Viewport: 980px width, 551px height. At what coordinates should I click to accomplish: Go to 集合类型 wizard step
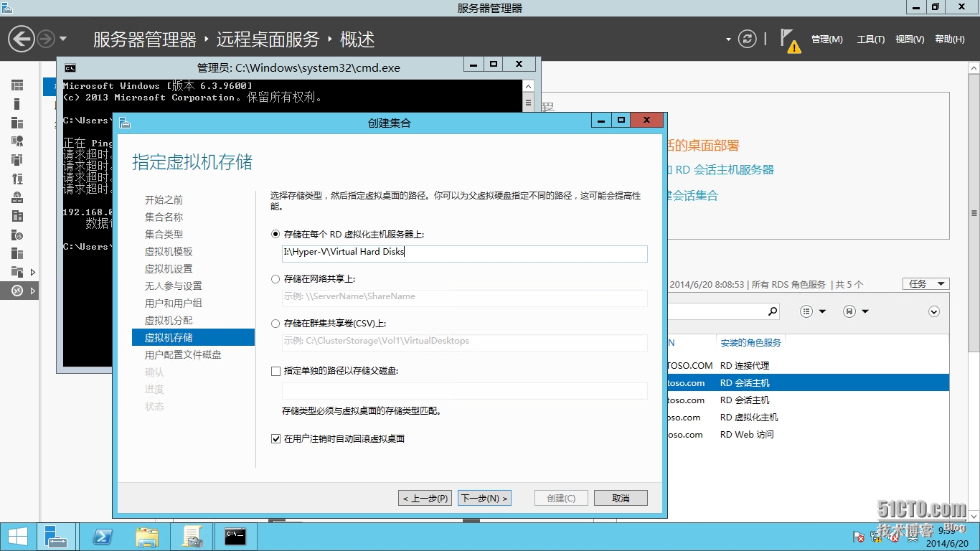click(x=164, y=235)
